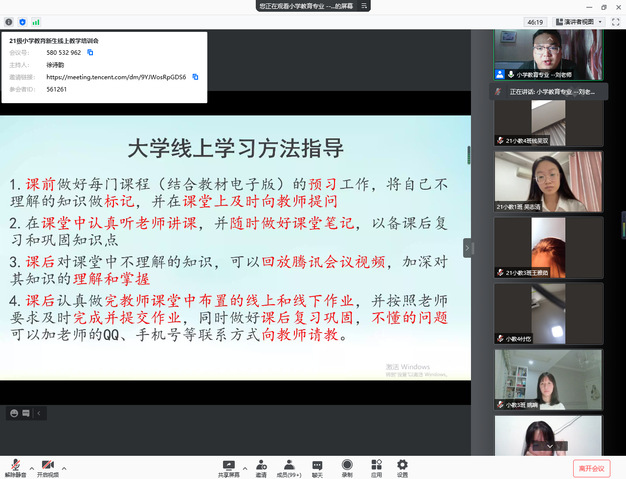
Task: Expand share screen options arrow
Action: click(244, 466)
